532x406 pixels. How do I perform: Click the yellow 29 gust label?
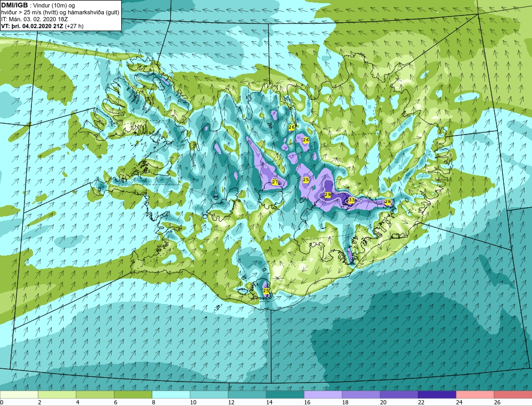(x=327, y=194)
